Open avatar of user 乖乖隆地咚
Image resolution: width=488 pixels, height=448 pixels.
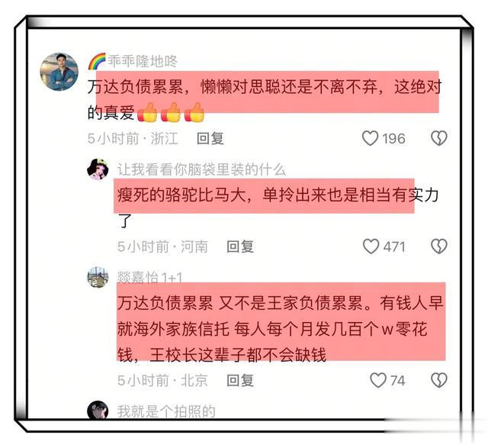pos(59,72)
